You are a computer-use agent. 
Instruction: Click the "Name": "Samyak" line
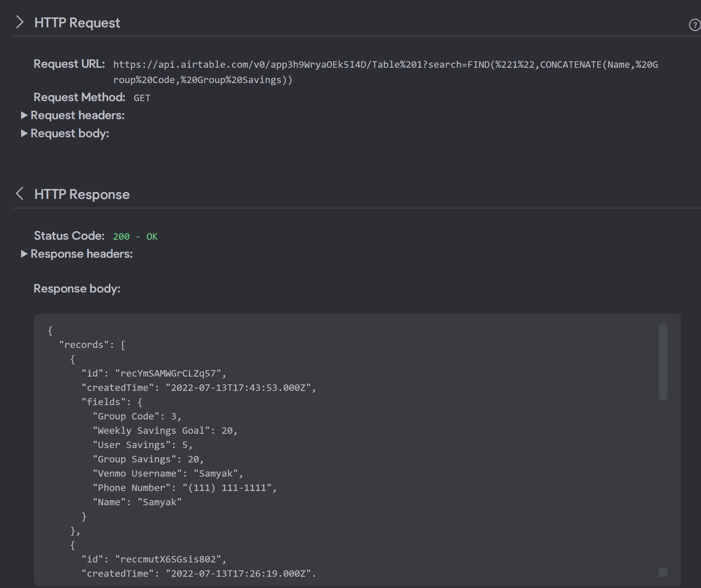pos(137,502)
